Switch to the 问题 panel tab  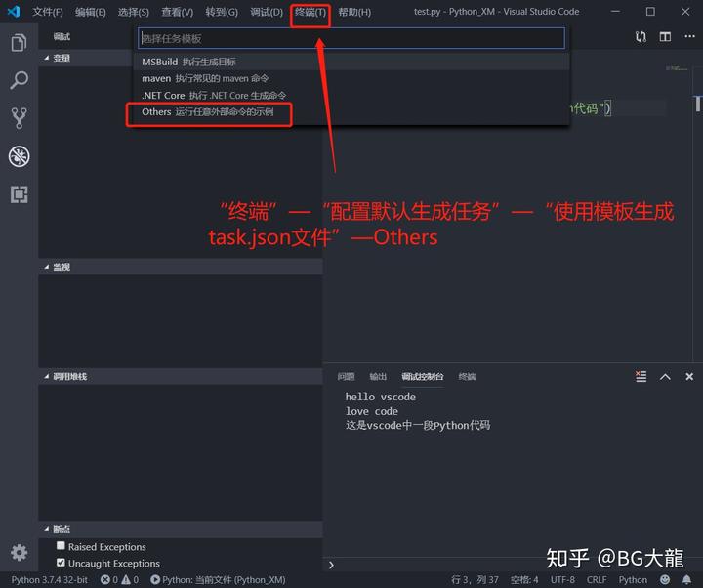[x=346, y=377]
